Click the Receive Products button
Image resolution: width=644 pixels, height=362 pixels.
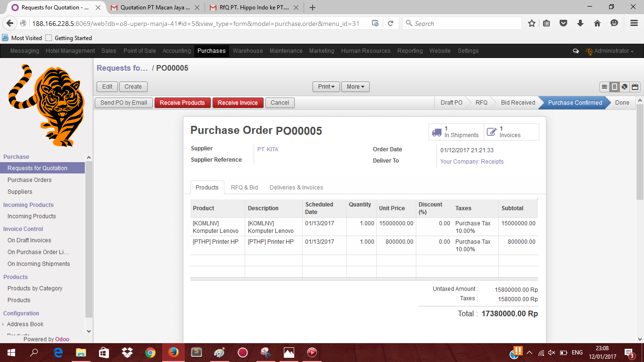(182, 103)
